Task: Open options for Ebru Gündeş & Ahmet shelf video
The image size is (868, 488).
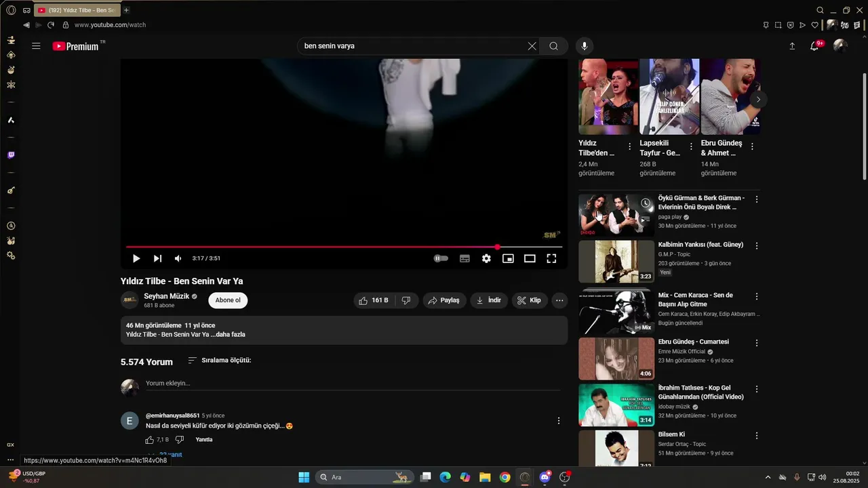Action: [751, 146]
